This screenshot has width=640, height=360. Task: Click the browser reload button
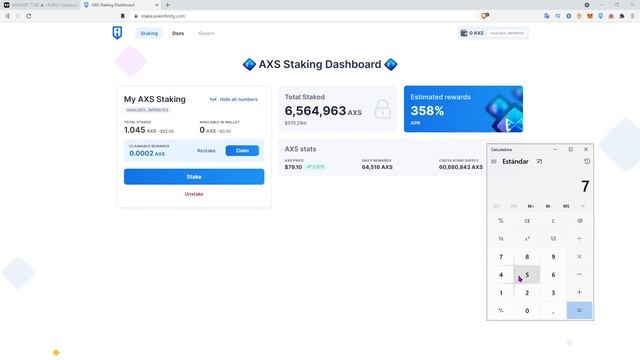point(29,16)
